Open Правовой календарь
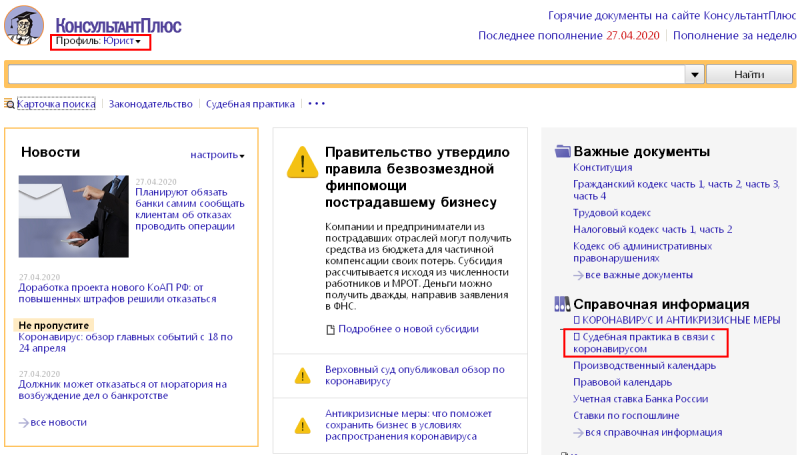The width and height of the screenshot is (800, 455). pos(622,382)
